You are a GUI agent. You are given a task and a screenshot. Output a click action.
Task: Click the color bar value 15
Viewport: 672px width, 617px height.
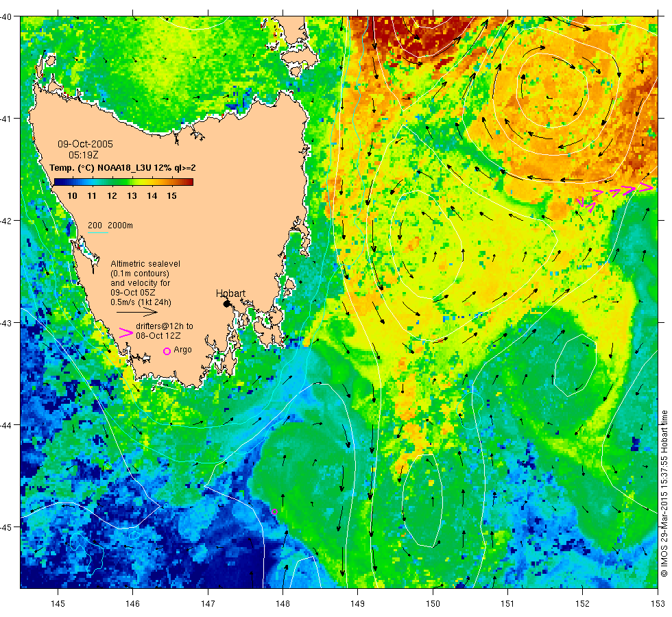pos(172,196)
